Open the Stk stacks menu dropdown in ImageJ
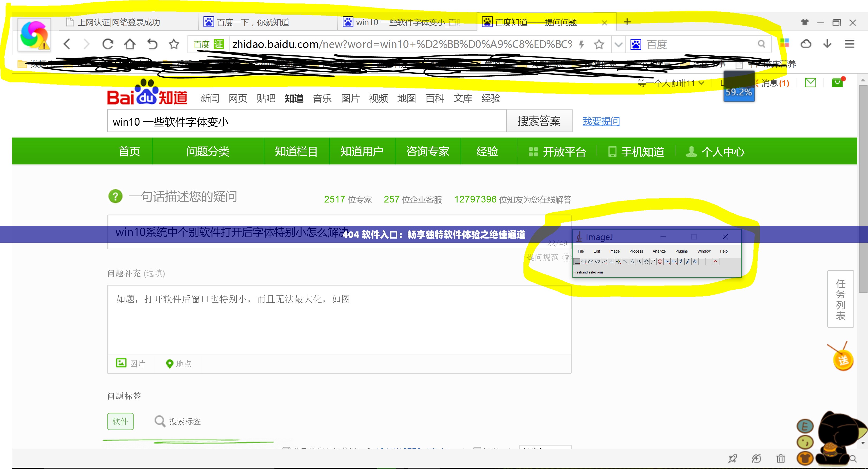Image resolution: width=868 pixels, height=469 pixels. (674, 262)
